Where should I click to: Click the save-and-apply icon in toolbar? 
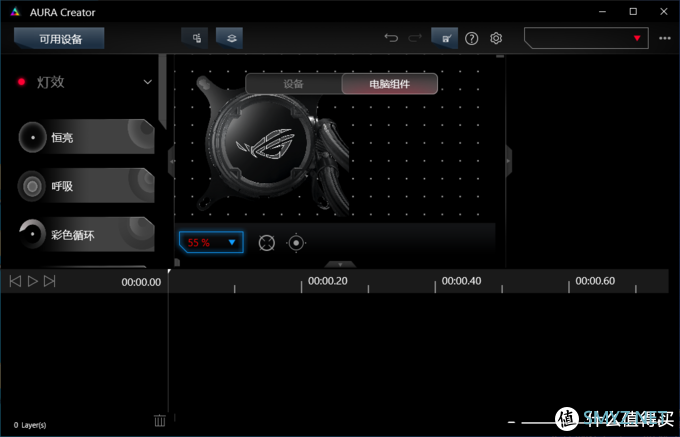pyautogui.click(x=445, y=38)
